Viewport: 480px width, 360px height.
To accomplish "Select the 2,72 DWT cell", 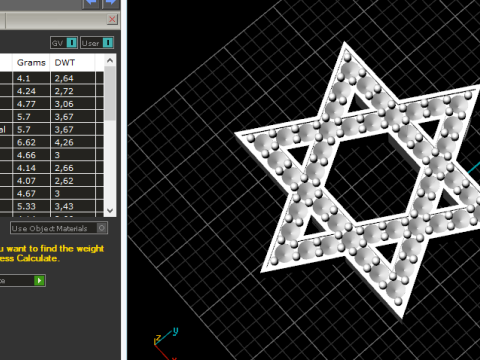I will tap(73, 91).
